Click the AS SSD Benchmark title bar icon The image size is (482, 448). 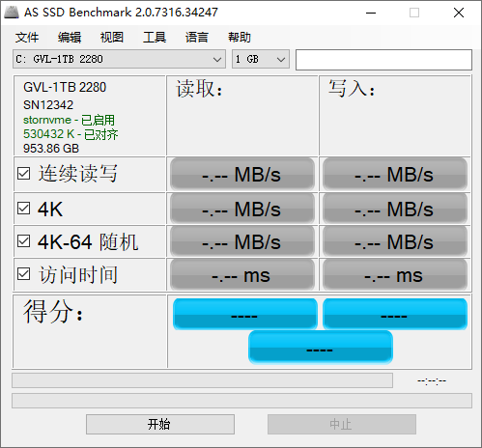tap(12, 13)
